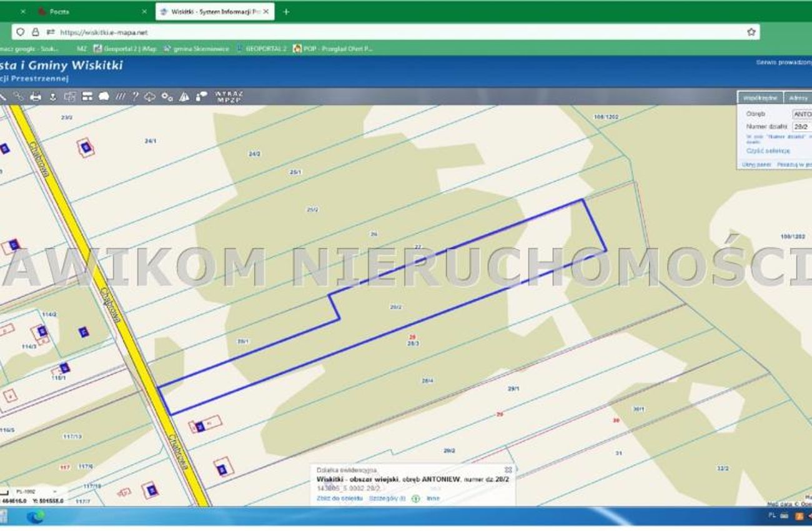
Task: Open the gears settings icon in toolbar
Action: tap(167, 96)
